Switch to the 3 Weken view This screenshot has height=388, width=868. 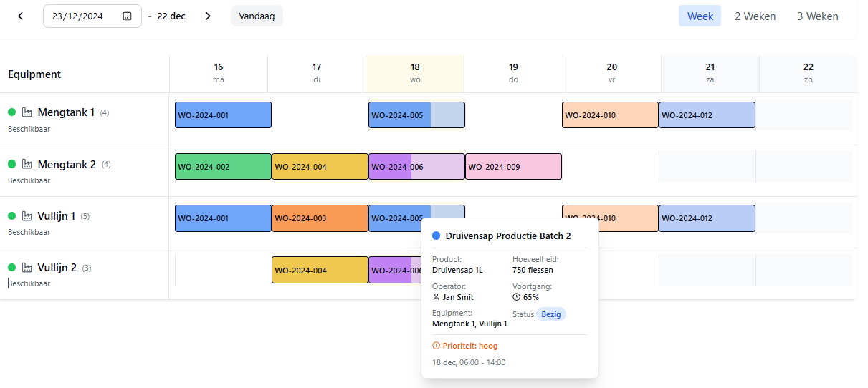pyautogui.click(x=817, y=16)
